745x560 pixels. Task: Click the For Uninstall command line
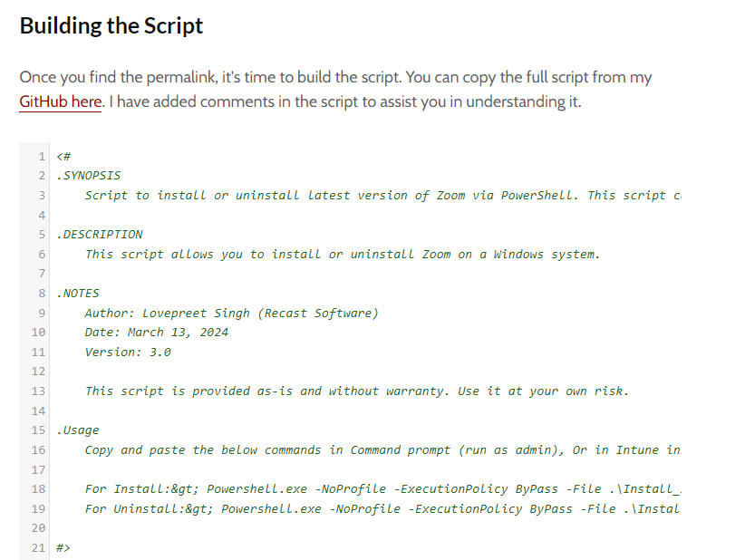[383, 509]
